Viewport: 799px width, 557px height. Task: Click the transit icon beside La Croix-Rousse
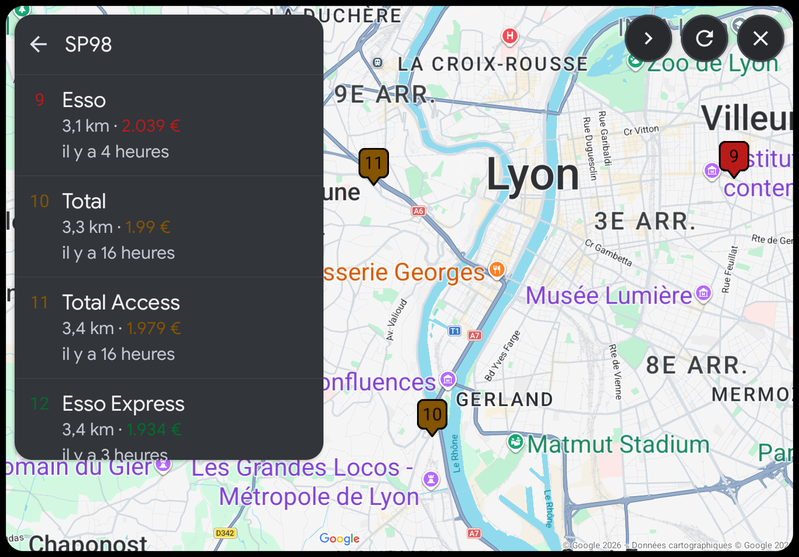(378, 63)
